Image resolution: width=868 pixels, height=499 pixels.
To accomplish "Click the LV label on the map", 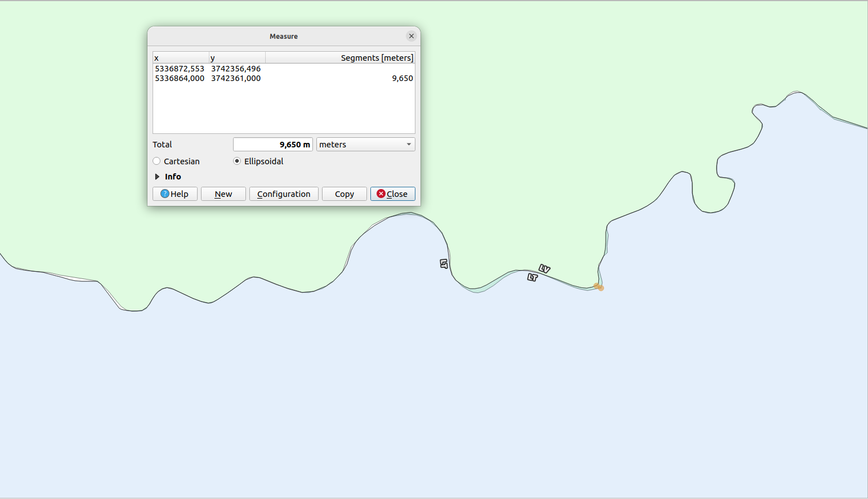I will (544, 269).
